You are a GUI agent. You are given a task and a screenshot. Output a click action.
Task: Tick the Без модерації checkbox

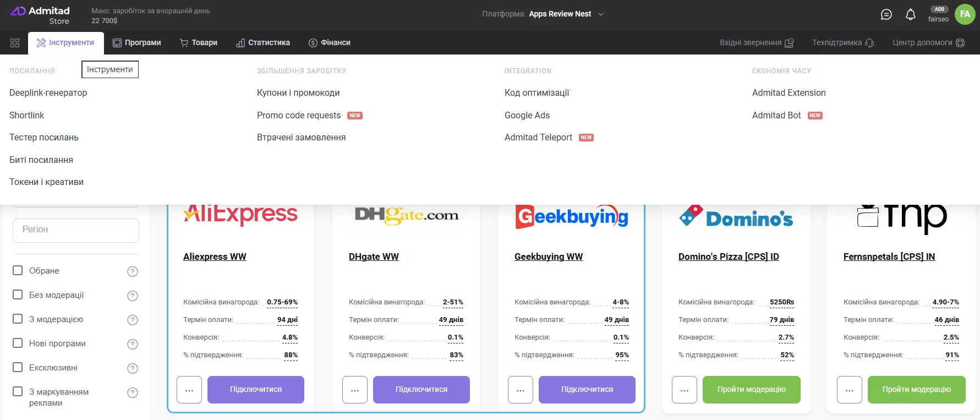[18, 294]
